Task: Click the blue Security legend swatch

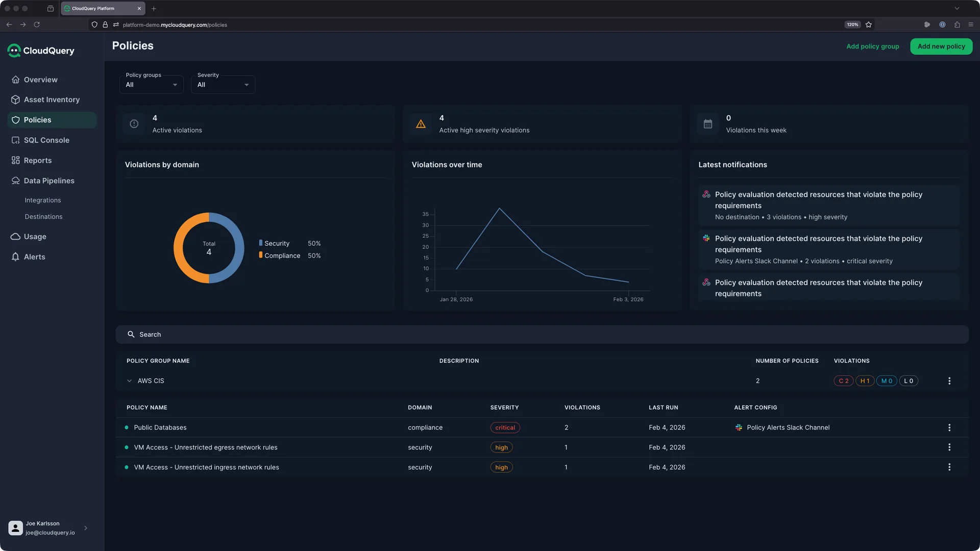Action: [261, 243]
